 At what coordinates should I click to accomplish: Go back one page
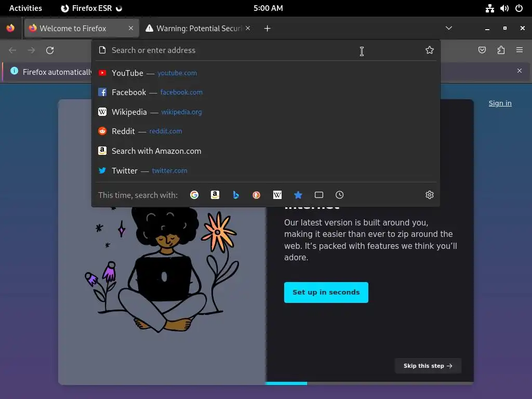pyautogui.click(x=12, y=50)
